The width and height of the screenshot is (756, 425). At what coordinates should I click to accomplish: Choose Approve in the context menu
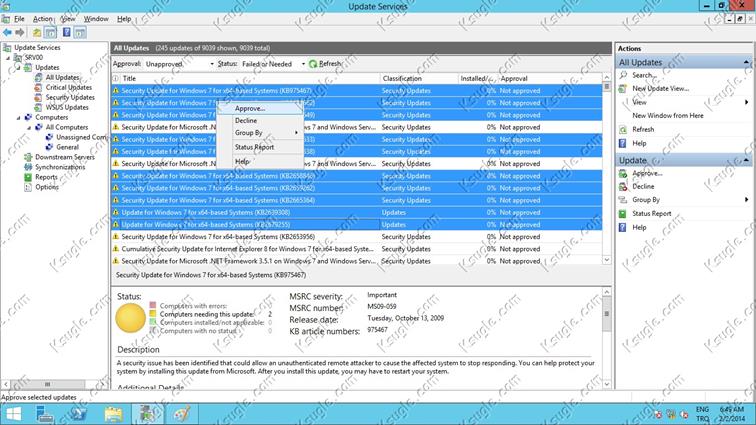pos(260,109)
